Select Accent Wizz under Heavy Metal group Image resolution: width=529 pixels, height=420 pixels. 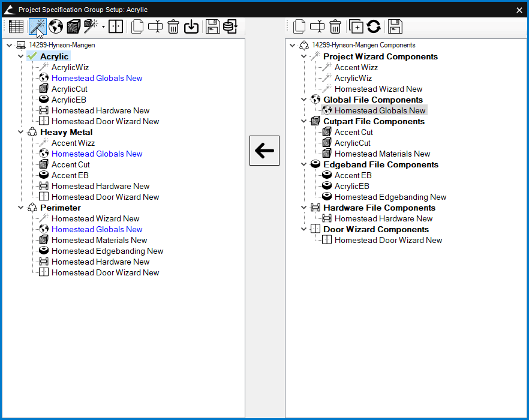click(73, 143)
